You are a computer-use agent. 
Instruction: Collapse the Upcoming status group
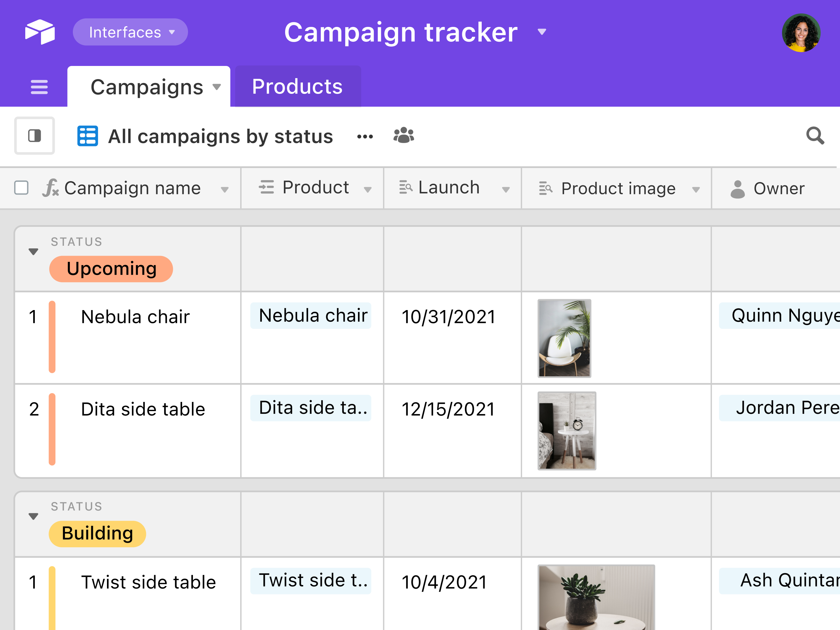tap(33, 251)
